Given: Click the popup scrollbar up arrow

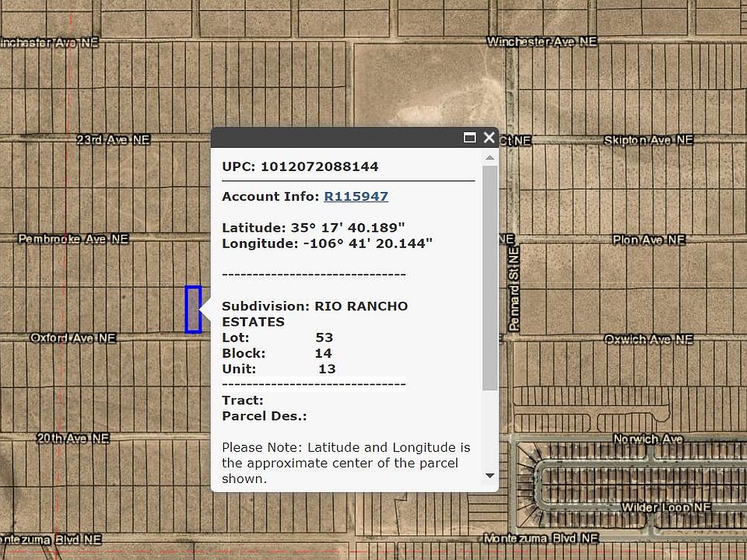Looking at the screenshot, I should [x=489, y=158].
